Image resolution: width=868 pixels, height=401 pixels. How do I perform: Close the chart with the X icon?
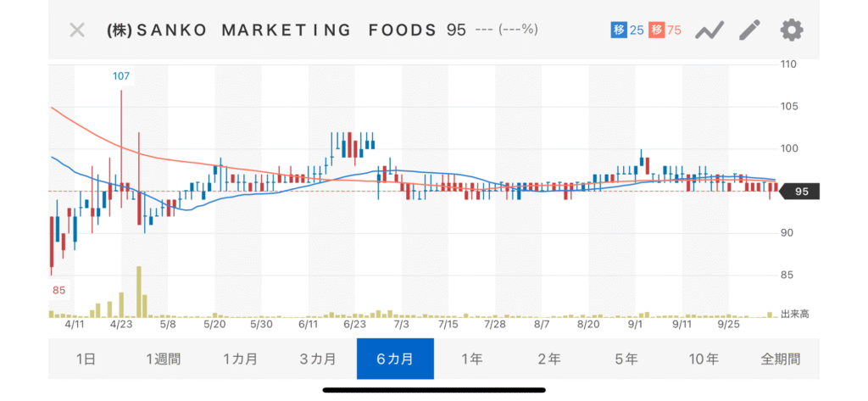(77, 31)
